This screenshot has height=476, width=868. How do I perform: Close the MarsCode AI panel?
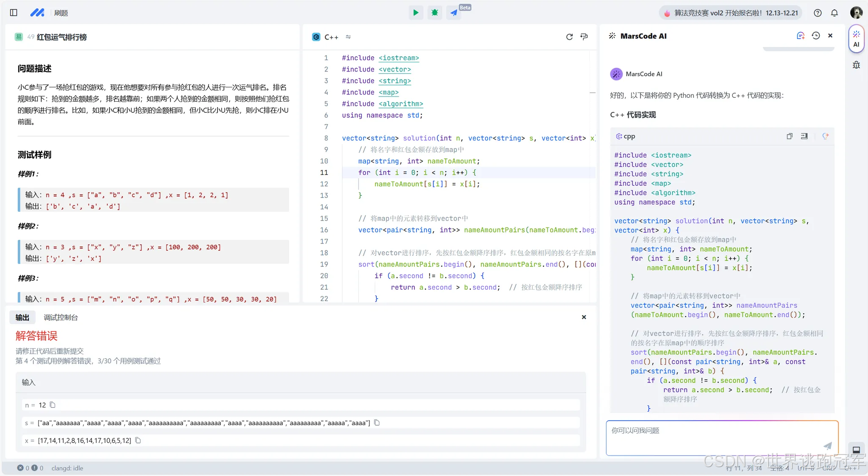click(x=830, y=36)
